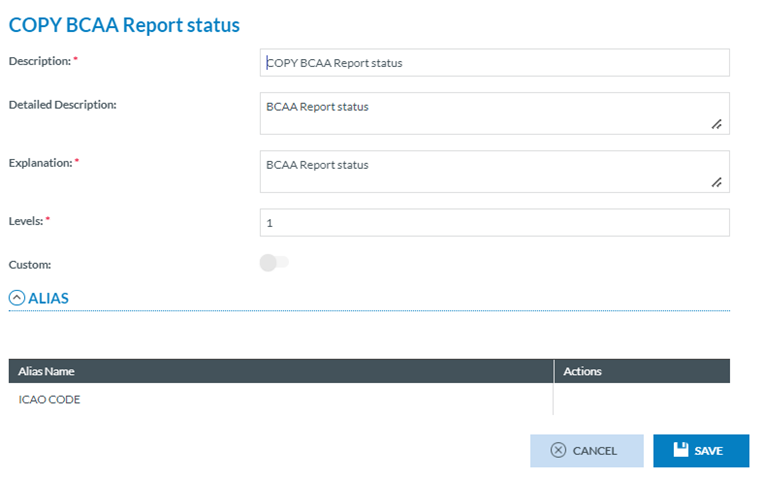Click into the Description text field

[x=494, y=63]
